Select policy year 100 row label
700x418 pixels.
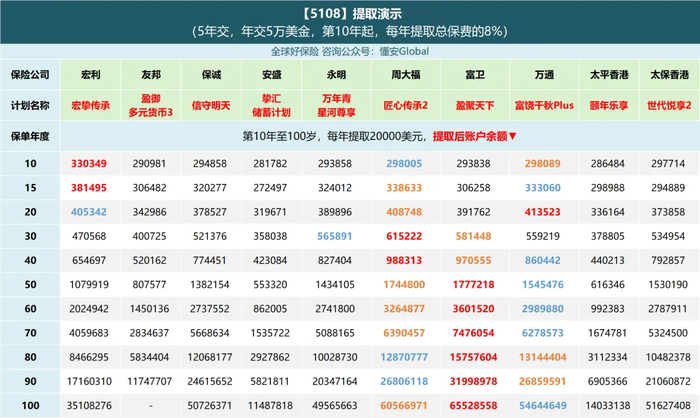point(30,405)
